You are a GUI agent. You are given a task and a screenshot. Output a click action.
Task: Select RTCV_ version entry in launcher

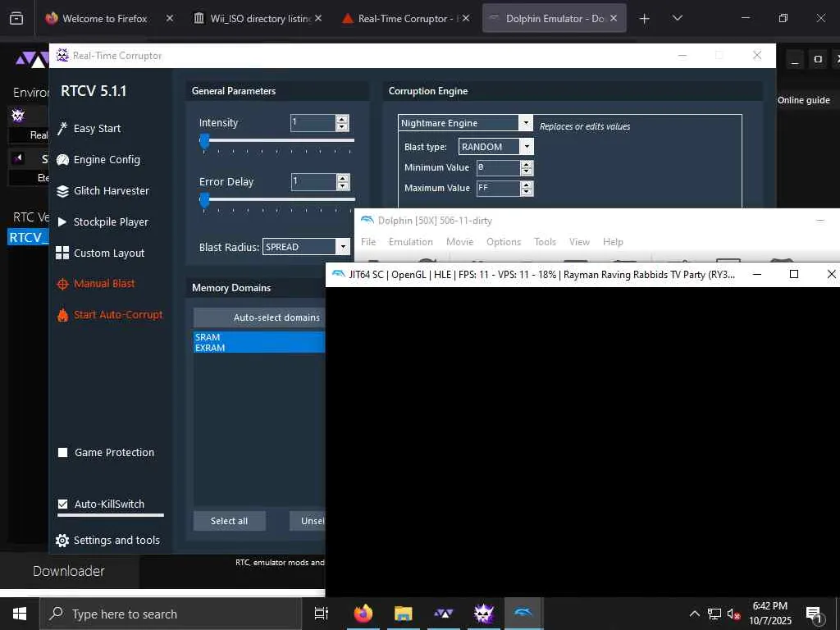(29, 237)
